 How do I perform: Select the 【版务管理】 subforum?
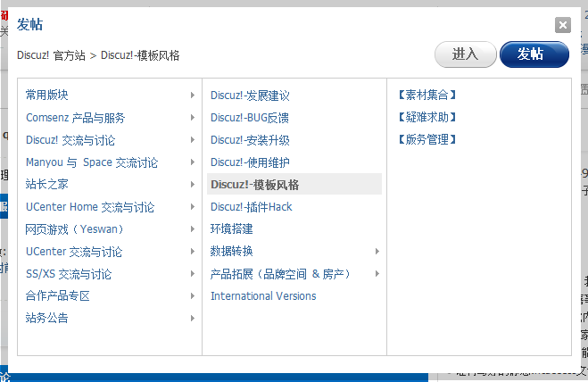coord(427,139)
